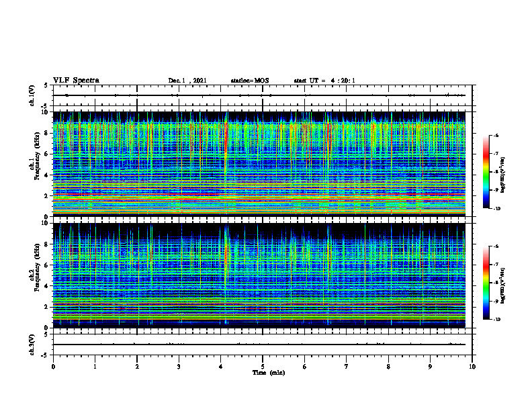Click the "5" tick on the ch.3(V) axis
Image resolution: width=532 pixels, height=411 pixels.
(x=46, y=334)
